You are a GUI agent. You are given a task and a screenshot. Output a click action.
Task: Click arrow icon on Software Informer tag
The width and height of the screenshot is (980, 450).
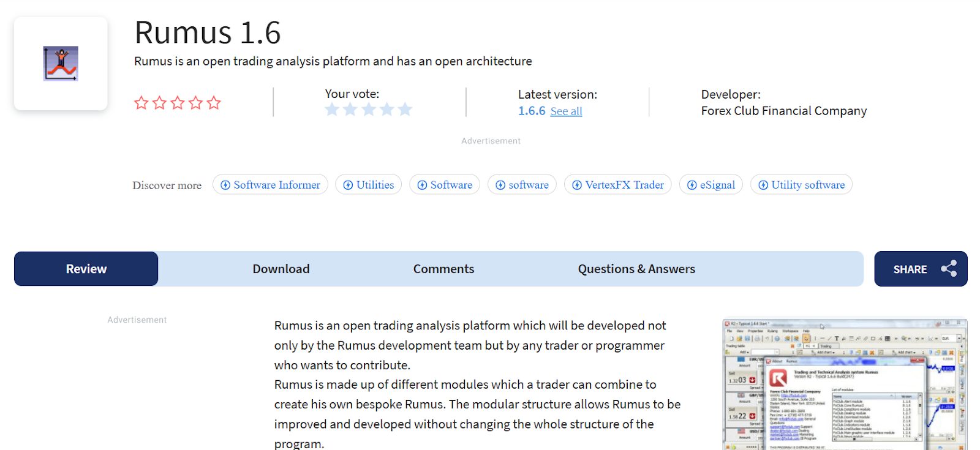(225, 185)
